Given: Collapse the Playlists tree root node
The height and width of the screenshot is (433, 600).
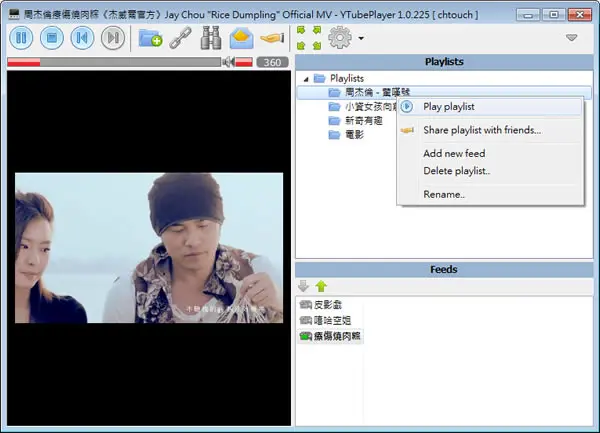Looking at the screenshot, I should [x=306, y=79].
